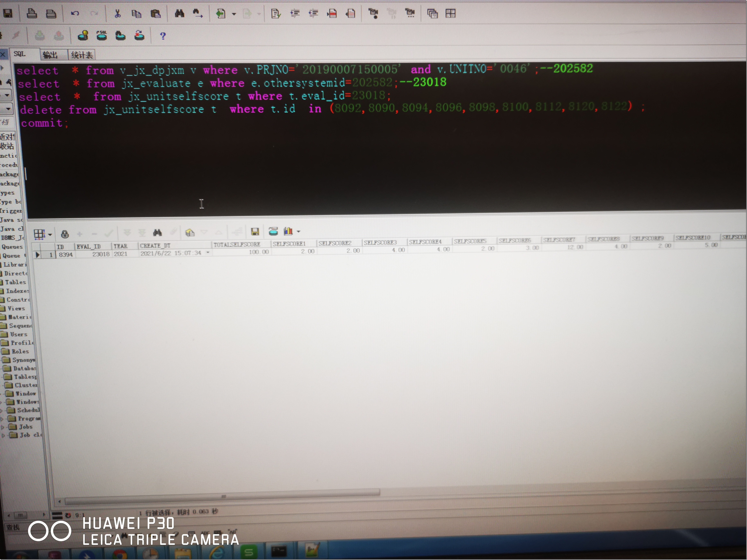This screenshot has width=747, height=560.
Task: Open command prompt from taskbar
Action: (x=279, y=551)
